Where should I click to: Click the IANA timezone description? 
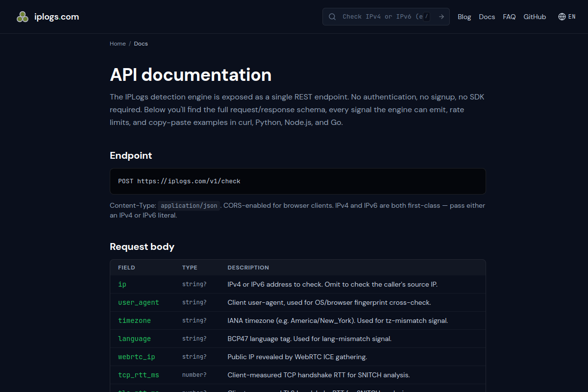(x=338, y=320)
